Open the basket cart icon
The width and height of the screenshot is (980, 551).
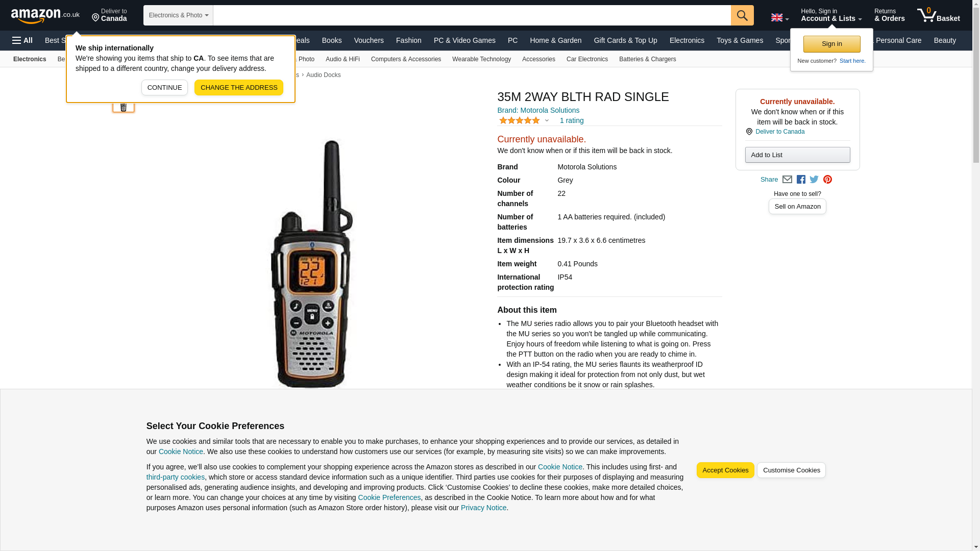(x=938, y=15)
